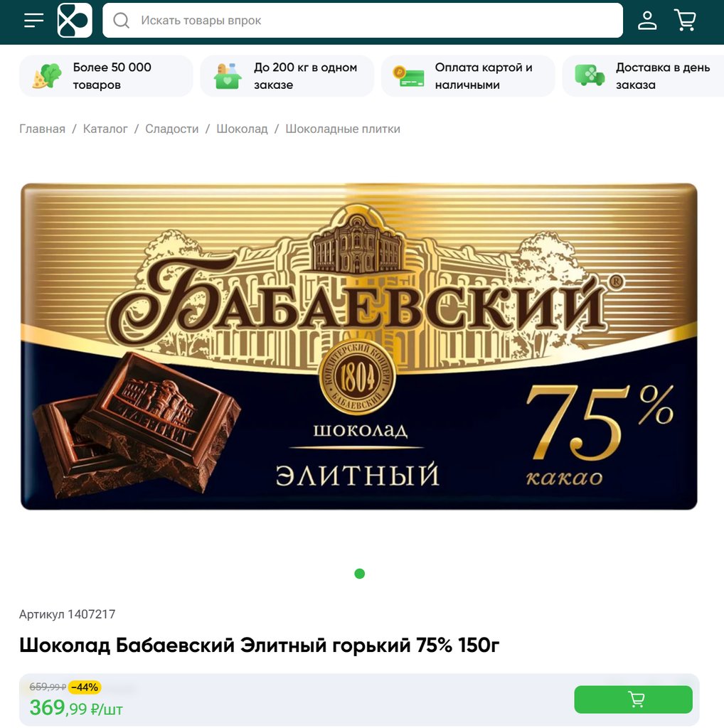Click the Бабаевский chocolate product image
Screen dimensions: 724x728
click(x=359, y=346)
